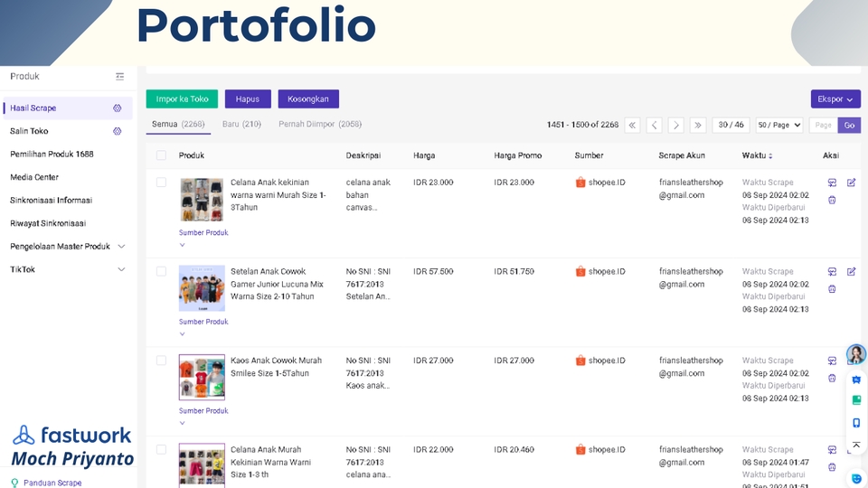
Task: Check the Kaos Anak Cowok Murah row checkbox
Action: pos(161,361)
